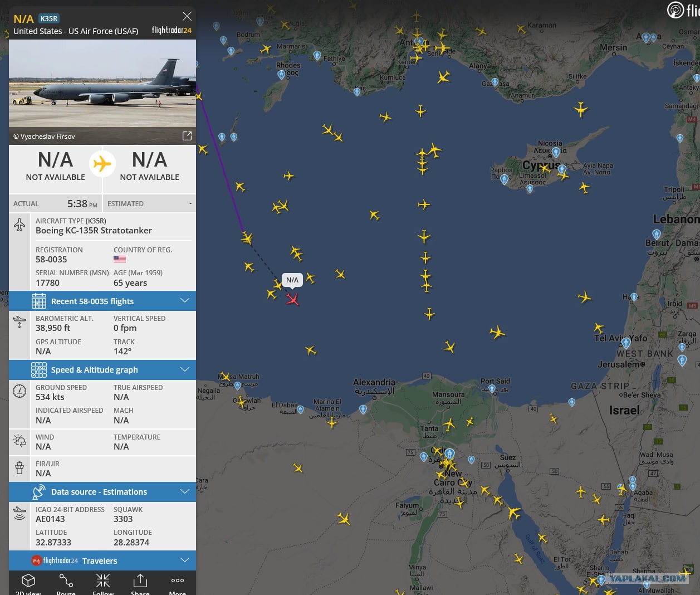
Task: Click the ground speed gauge icon
Action: click(19, 392)
